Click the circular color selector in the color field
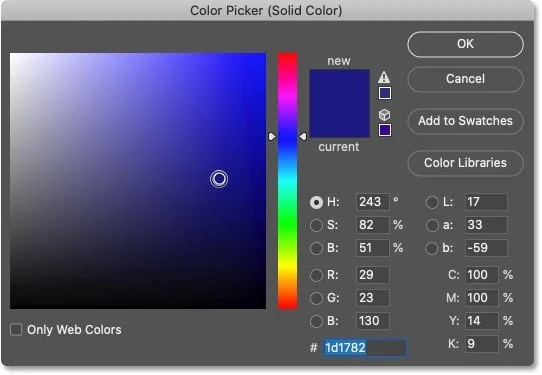 coord(219,179)
